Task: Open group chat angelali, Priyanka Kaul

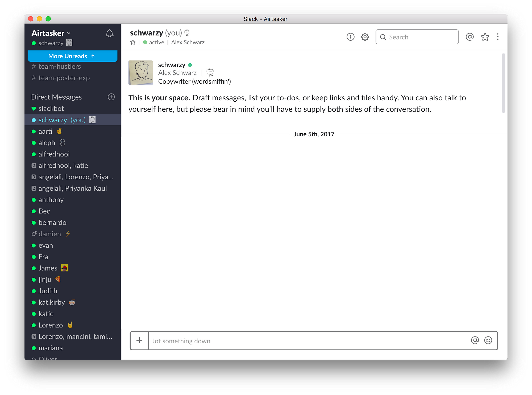Action: click(x=73, y=188)
